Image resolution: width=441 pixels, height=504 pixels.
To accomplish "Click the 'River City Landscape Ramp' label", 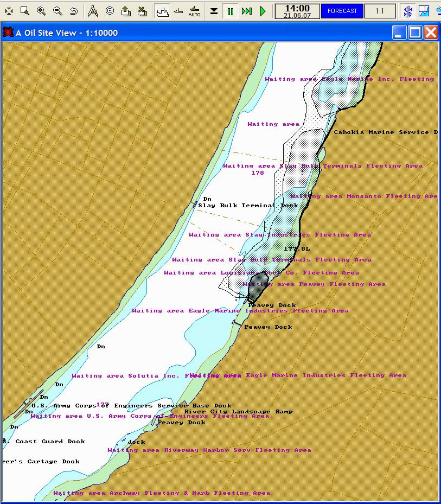I will pos(239,411).
